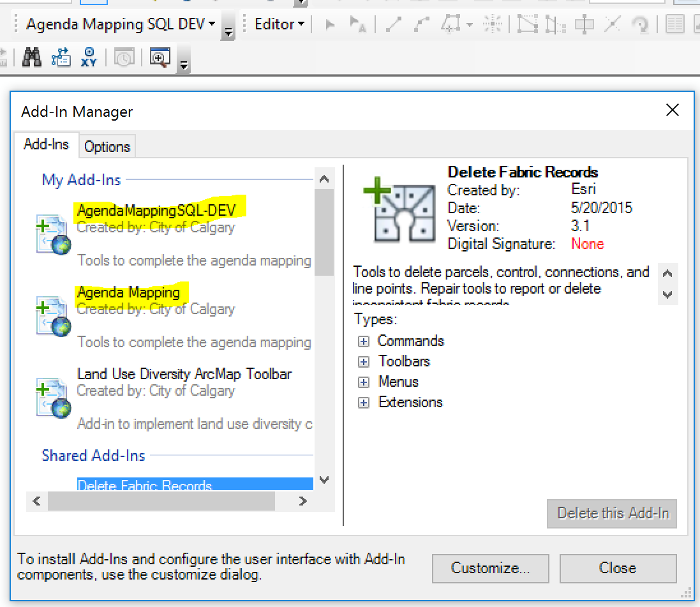Image resolution: width=700 pixels, height=607 pixels.
Task: Click the Find binoculars icon
Action: (32, 57)
